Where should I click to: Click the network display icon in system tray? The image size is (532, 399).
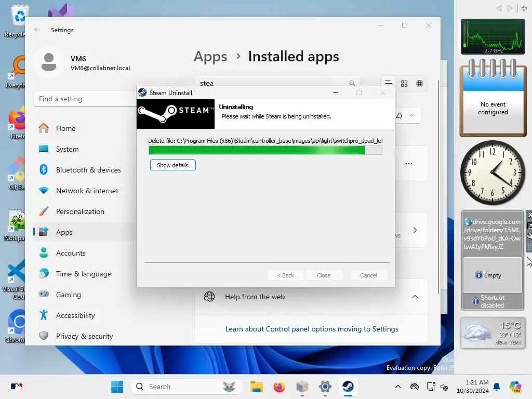pos(431,387)
